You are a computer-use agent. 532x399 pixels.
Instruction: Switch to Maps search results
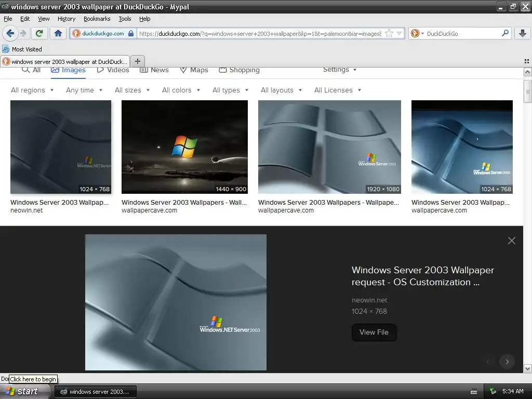(x=194, y=70)
